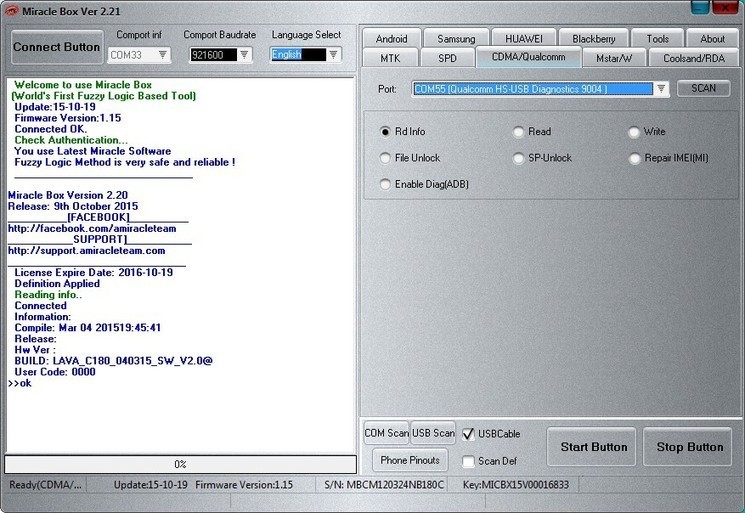
Task: Choose the File Unlock option
Action: 385,158
